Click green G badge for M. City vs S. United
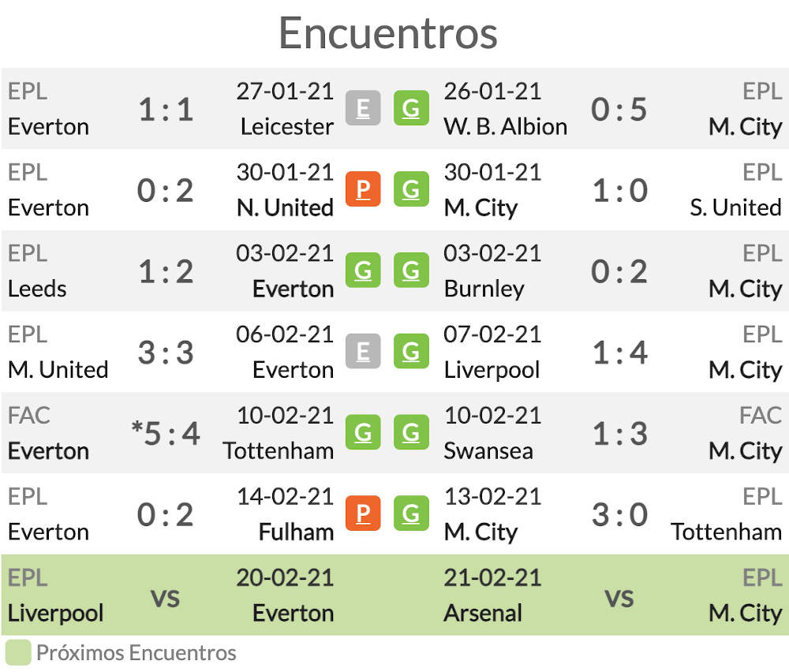The image size is (789, 672). [411, 189]
